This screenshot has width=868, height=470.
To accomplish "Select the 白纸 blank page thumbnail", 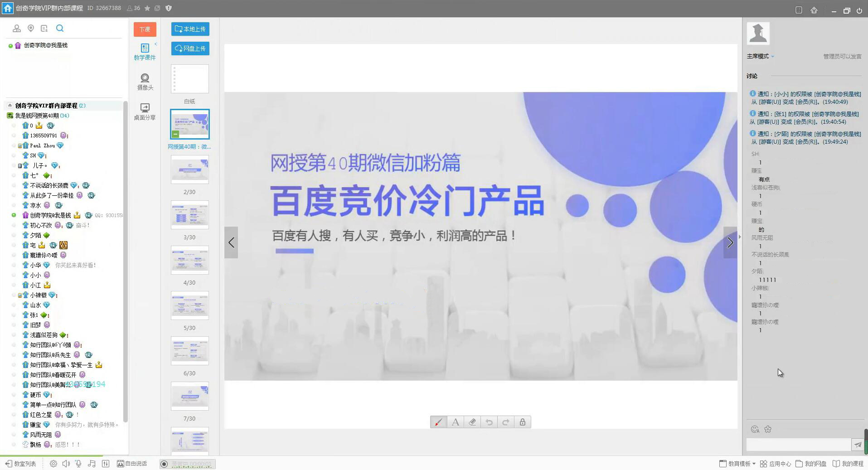I will (189, 79).
